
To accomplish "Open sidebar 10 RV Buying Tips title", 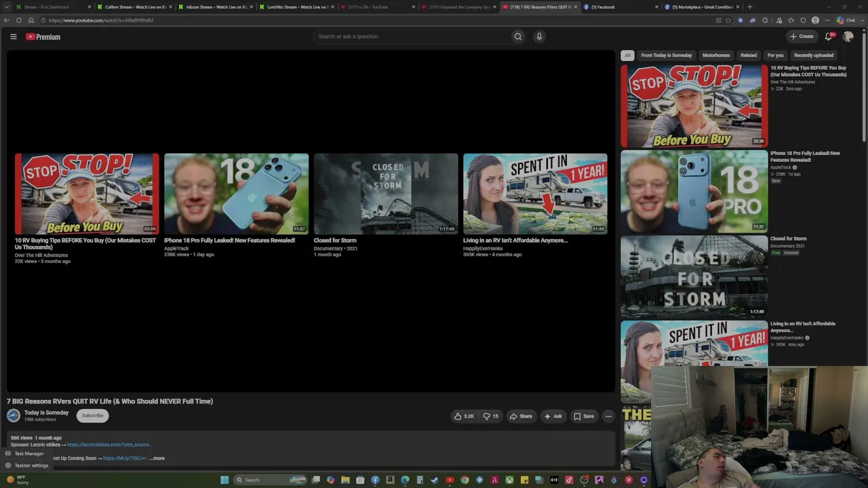I will (808, 71).
